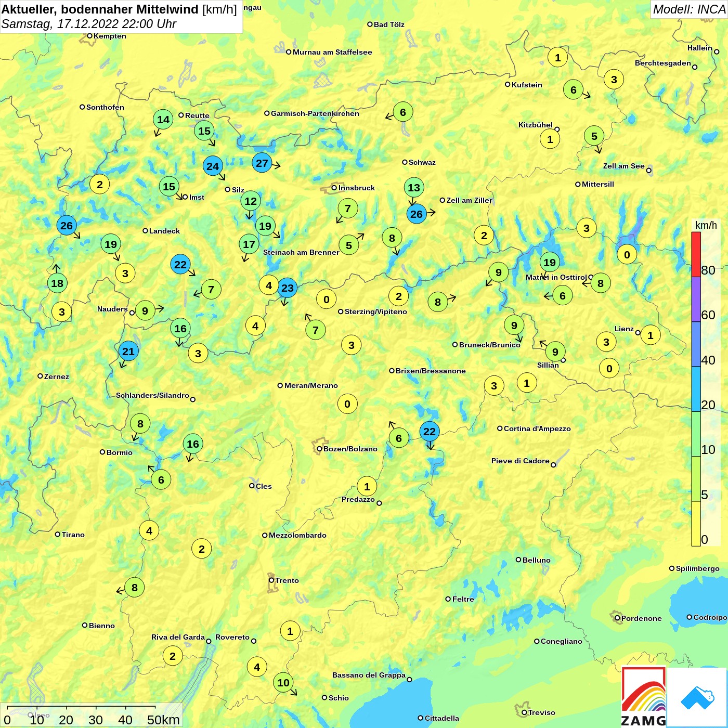
Task: Click the Bassano del Grappa label
Action: coord(369,675)
